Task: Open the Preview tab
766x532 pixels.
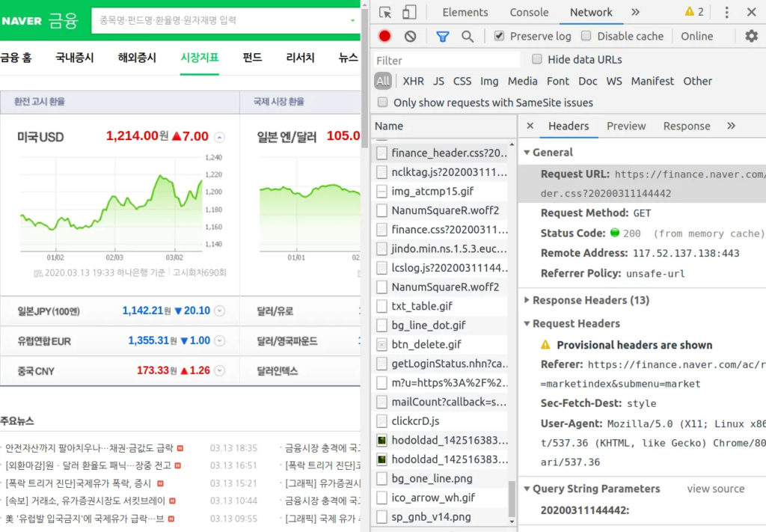Action: click(x=626, y=126)
